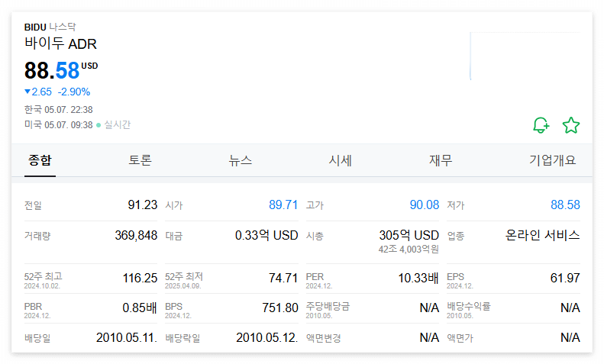Click the 전일 value 91.23
Image resolution: width=604 pixels, height=364 pixels.
click(x=143, y=205)
